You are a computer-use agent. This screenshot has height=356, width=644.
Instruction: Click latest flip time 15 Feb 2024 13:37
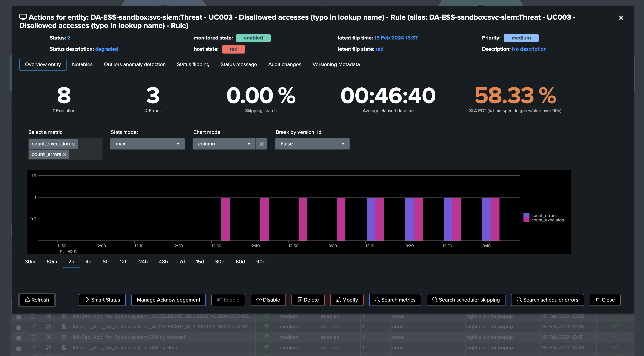click(x=396, y=38)
